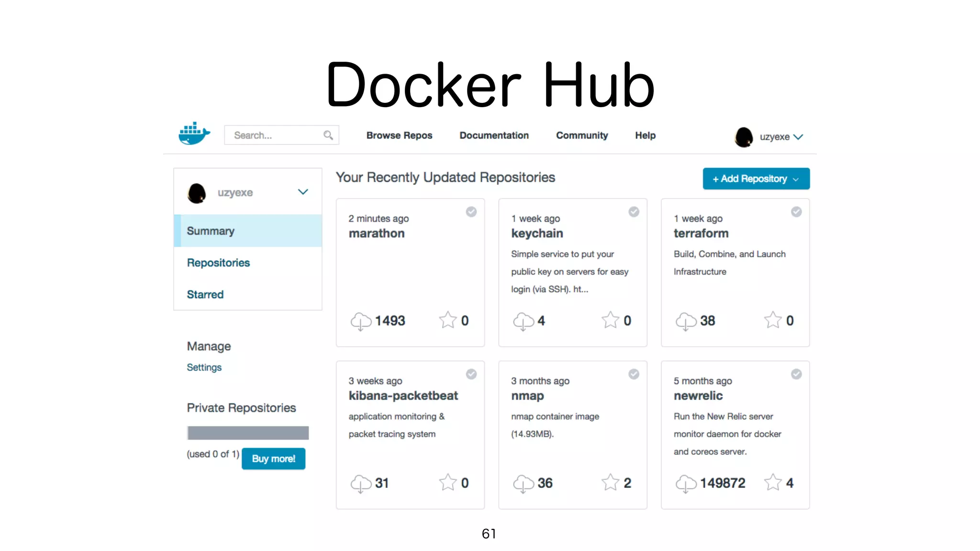
Task: Toggle newrelic card checkmark badge
Action: click(796, 374)
